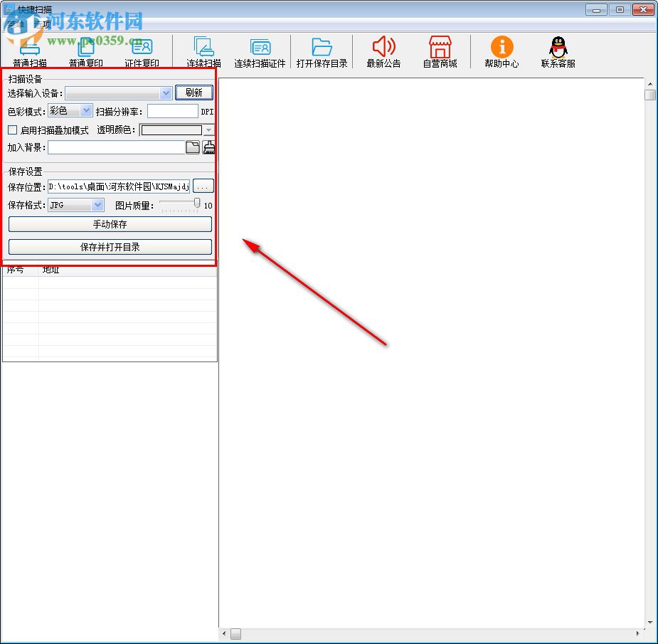The height and width of the screenshot is (644, 658).
Task: Click the scroll-up arrow of preview
Action: [x=650, y=84]
